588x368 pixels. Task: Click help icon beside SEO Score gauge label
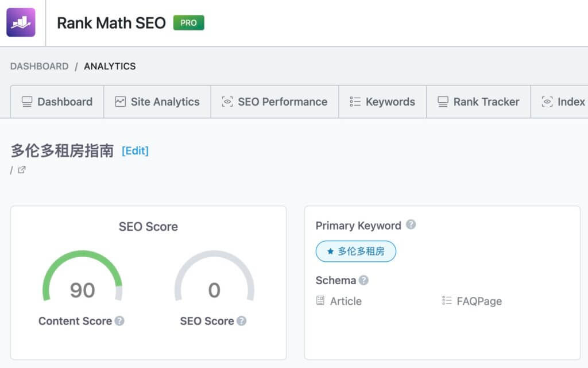pos(242,321)
